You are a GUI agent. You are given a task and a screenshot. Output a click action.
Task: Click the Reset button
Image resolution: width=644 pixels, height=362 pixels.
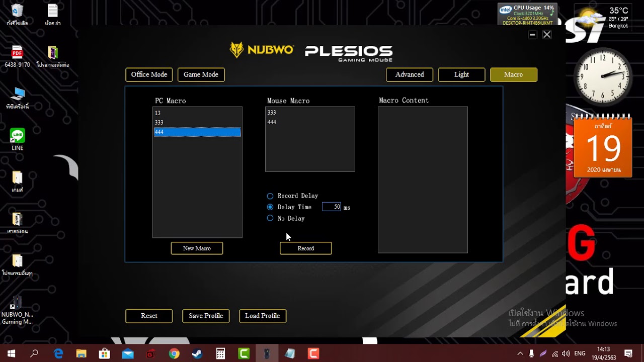(149, 316)
